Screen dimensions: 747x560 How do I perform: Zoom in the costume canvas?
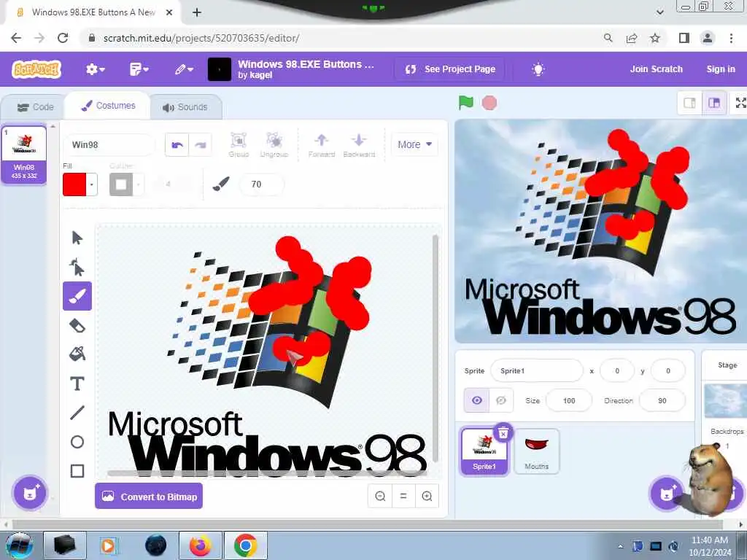pyautogui.click(x=427, y=496)
